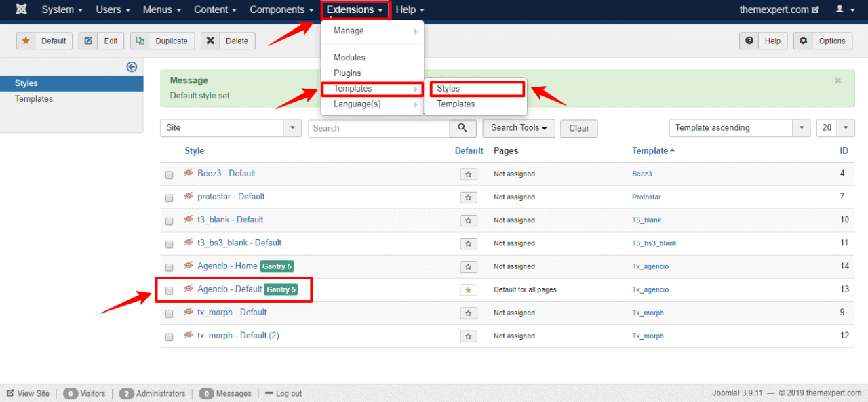Sort by the Template column header
The height and width of the screenshot is (402, 868).
click(653, 150)
